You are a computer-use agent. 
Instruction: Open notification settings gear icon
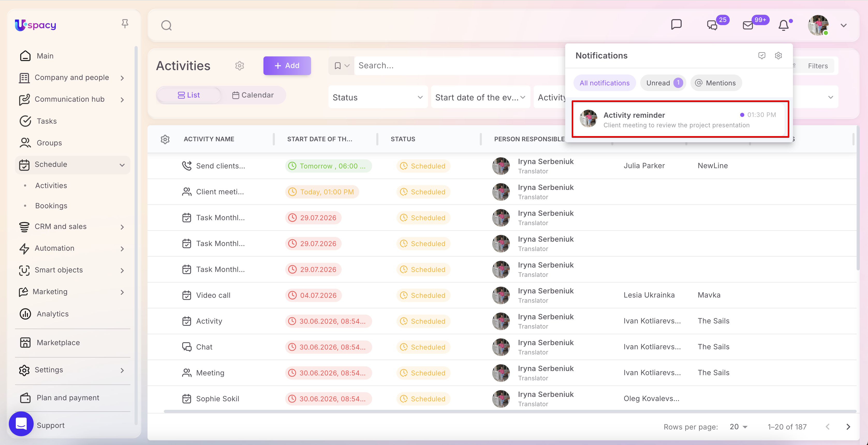(778, 56)
